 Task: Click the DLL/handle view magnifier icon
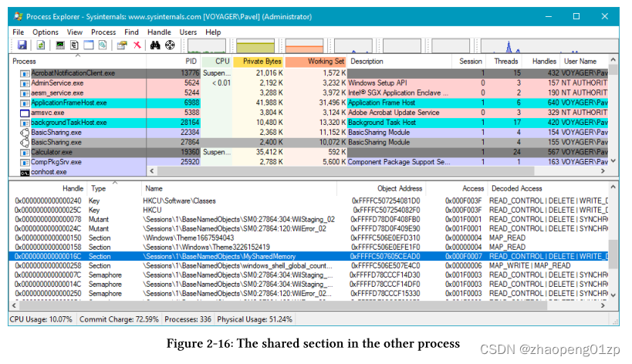click(x=103, y=45)
